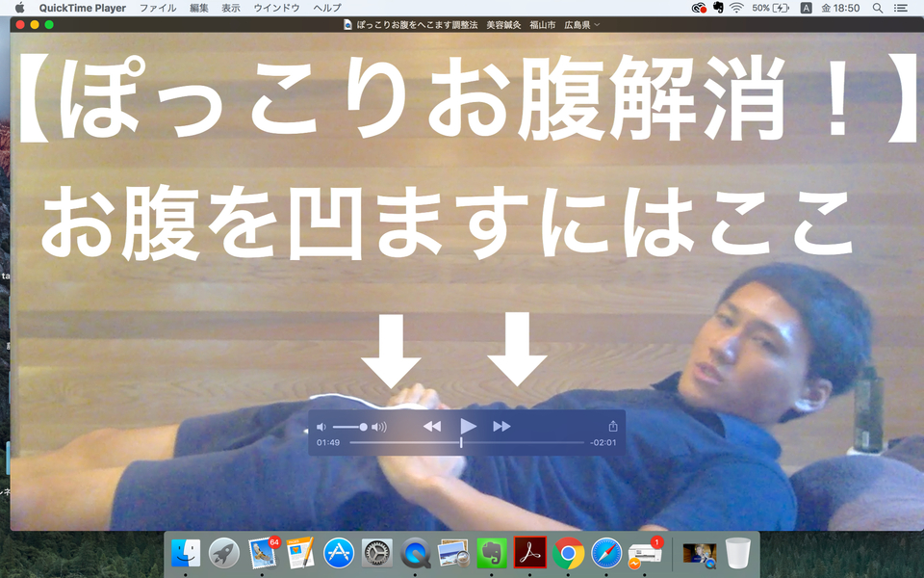Open the QuickTime Player application menu
Viewport: 924px width, 578px height.
click(x=83, y=8)
